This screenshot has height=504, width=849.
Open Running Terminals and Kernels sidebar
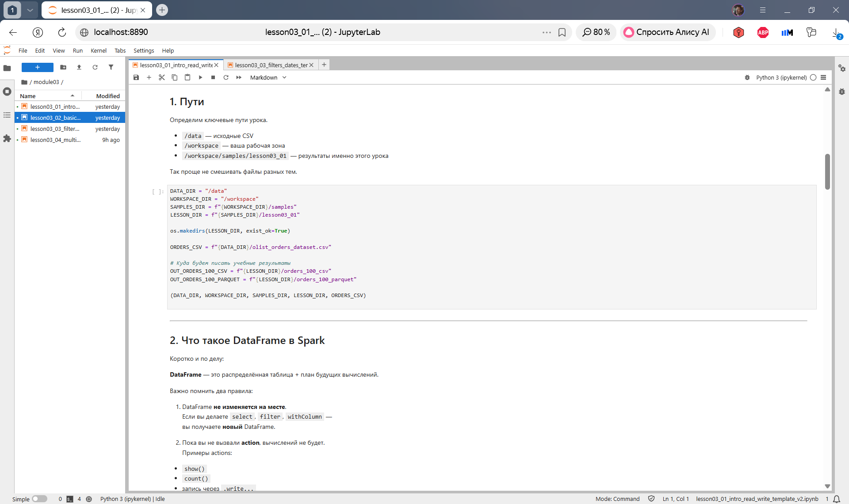[x=7, y=92]
